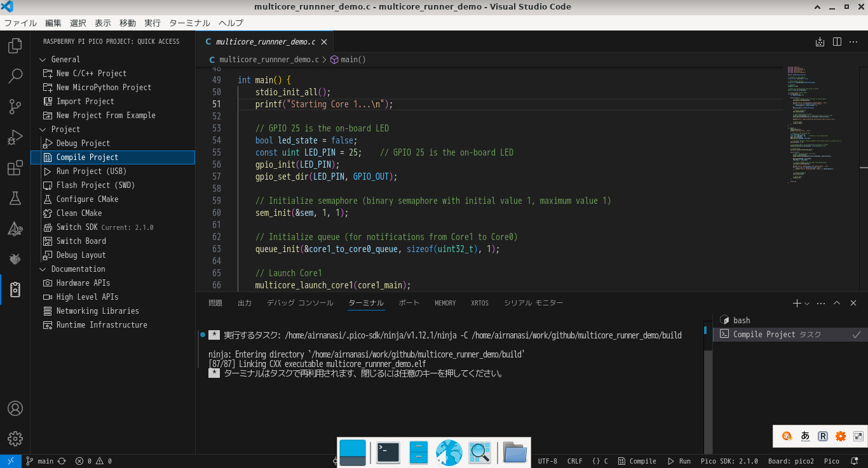Open the ファイル menu
The height and width of the screenshot is (468, 868).
click(20, 23)
